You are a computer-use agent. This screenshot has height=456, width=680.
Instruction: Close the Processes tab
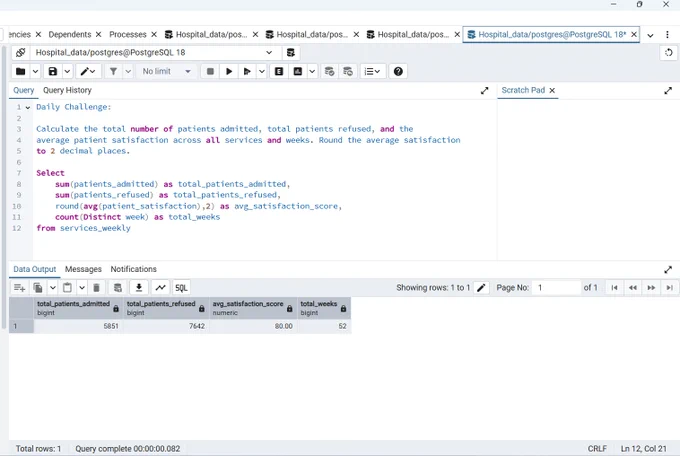(x=154, y=35)
